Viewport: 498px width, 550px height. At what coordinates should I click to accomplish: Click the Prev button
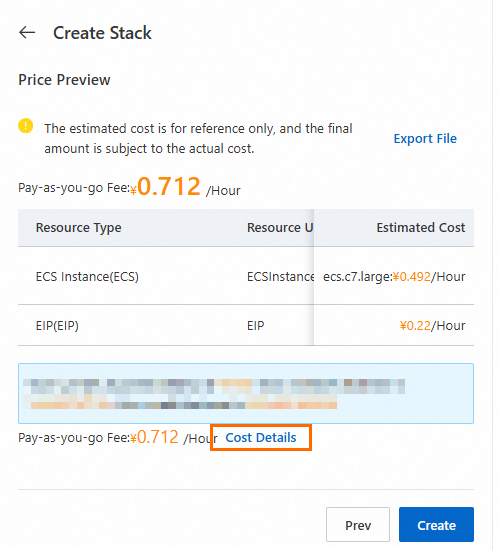358,524
